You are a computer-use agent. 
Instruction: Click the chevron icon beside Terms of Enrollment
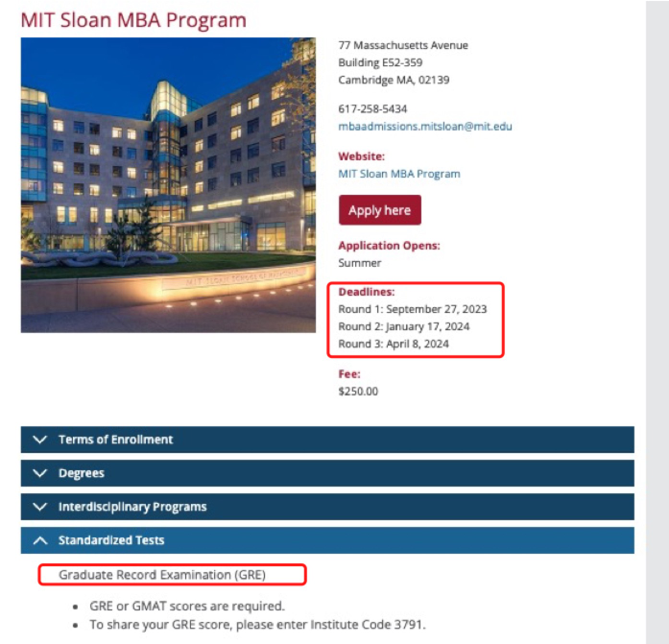(x=39, y=440)
